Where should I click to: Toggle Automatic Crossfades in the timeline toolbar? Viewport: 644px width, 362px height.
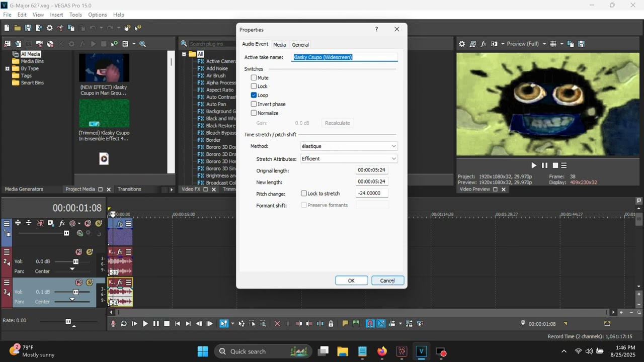point(381,324)
